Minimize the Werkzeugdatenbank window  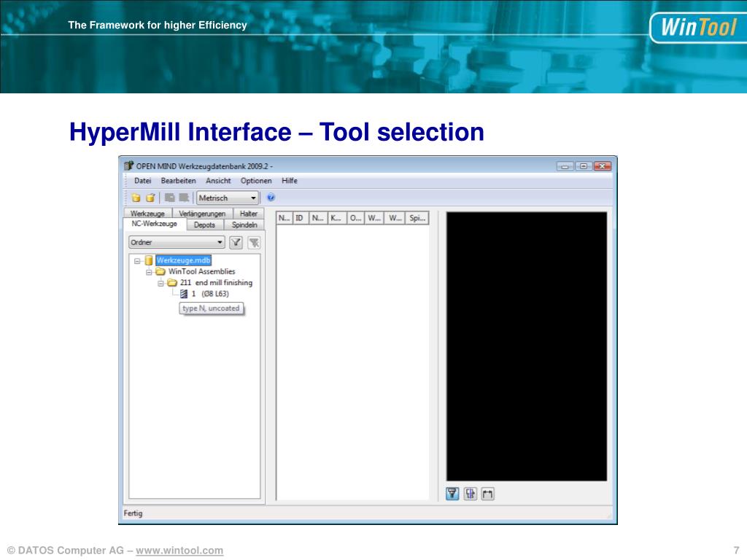tap(565, 166)
